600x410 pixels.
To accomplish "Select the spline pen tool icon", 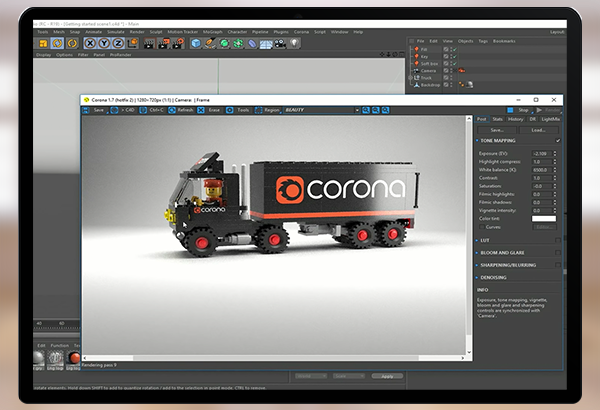I will (210, 43).
